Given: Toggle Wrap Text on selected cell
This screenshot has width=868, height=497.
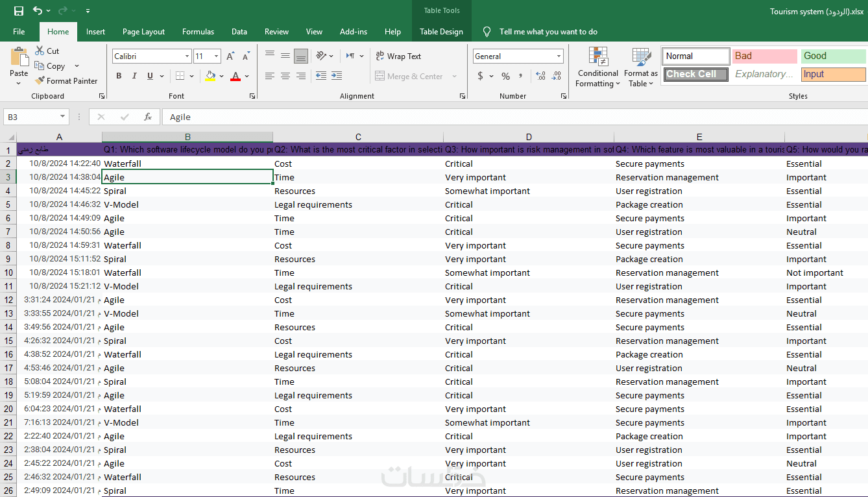Looking at the screenshot, I should (398, 56).
